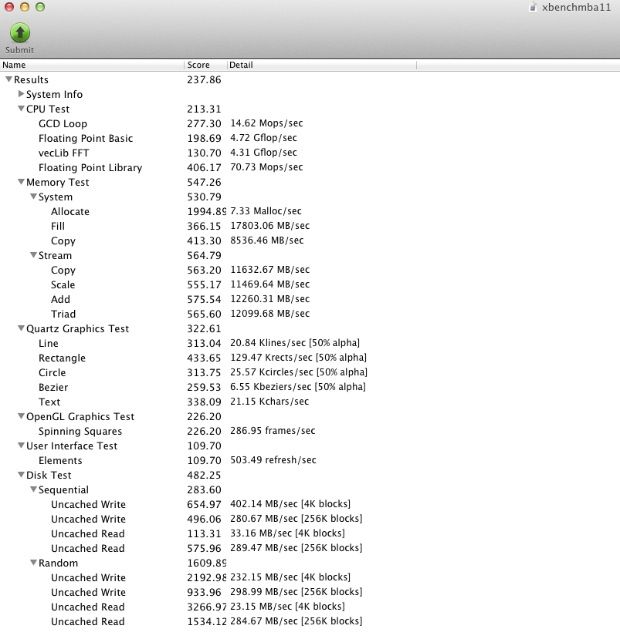Collapse the Quartz Graphics Test section
The height and width of the screenshot is (639, 620).
21,329
